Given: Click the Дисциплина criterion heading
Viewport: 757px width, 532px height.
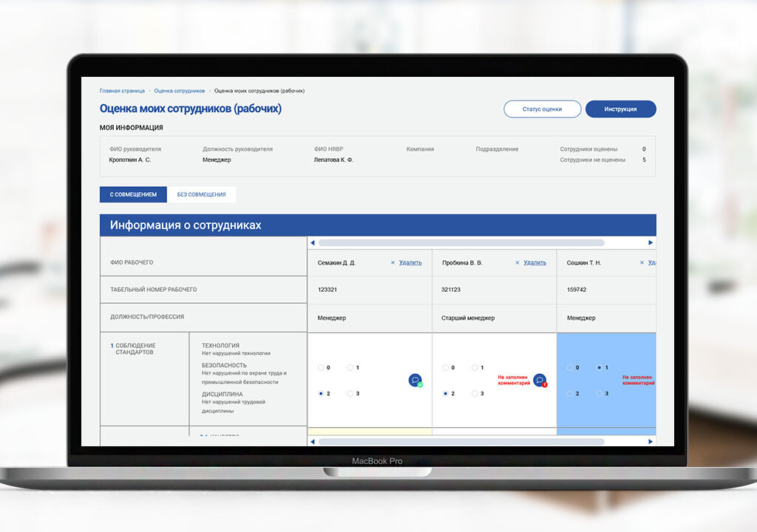Looking at the screenshot, I should coord(222,395).
